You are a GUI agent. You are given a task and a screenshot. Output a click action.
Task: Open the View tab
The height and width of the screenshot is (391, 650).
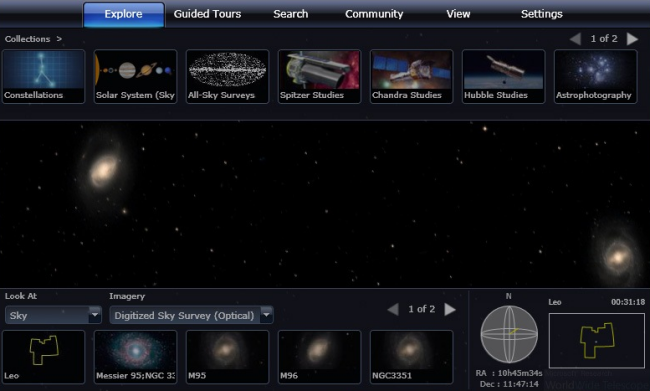458,14
